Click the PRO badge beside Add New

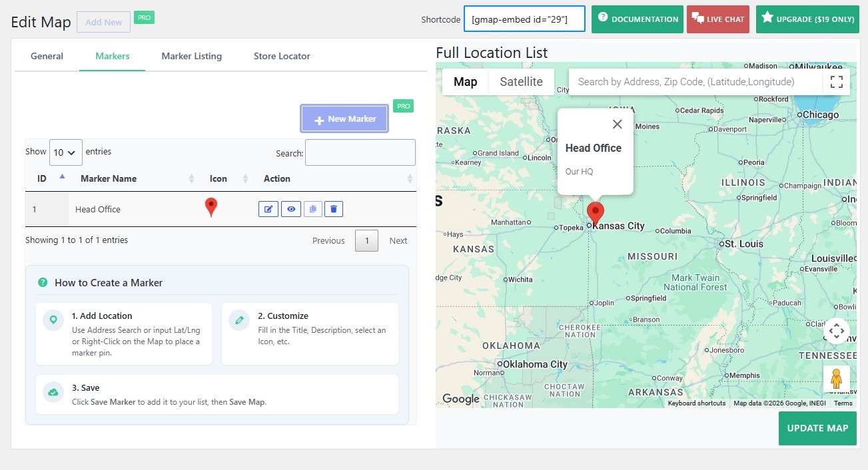(x=144, y=17)
